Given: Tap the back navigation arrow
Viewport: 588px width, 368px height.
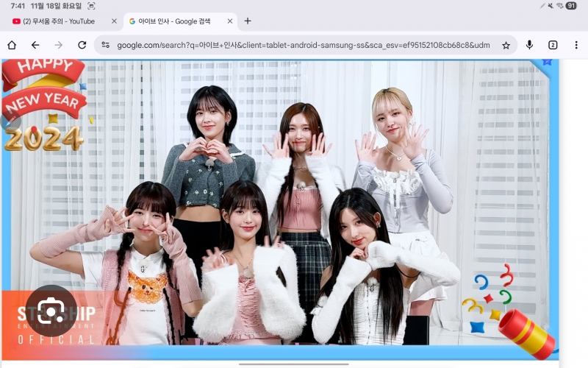Looking at the screenshot, I should (35, 45).
